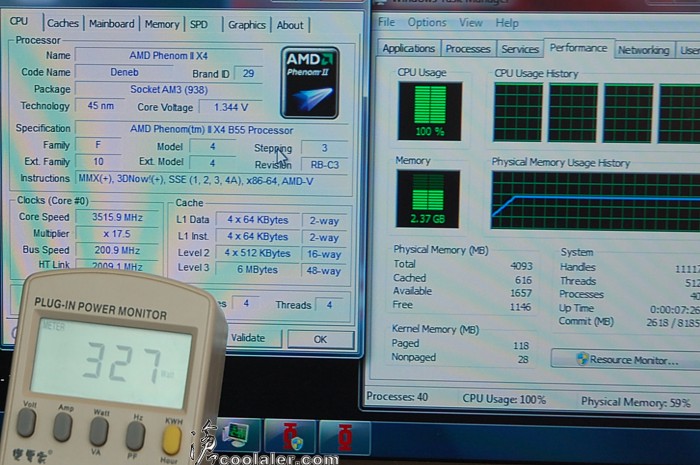Viewport: 700px width, 465px height.
Task: Open the File menu in Task Manager
Action: (386, 22)
